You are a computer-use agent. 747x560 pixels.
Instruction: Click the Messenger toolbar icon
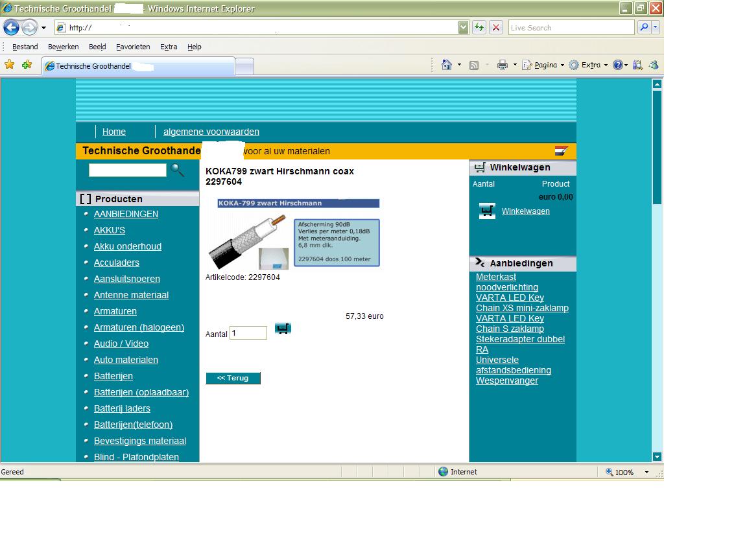654,65
